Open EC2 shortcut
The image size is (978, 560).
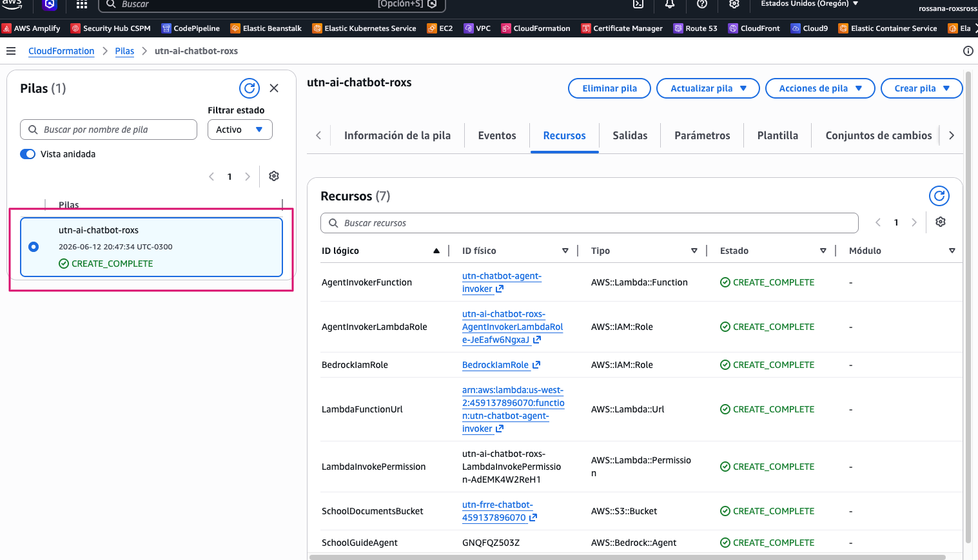tap(440, 28)
